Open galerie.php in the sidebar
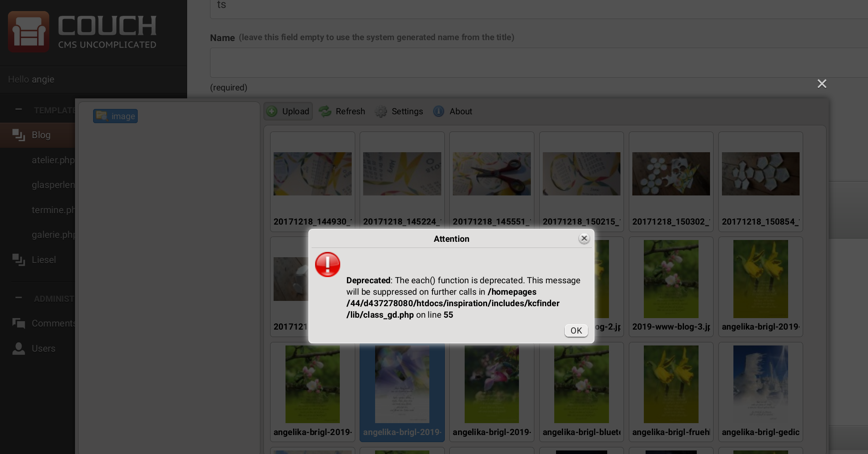The height and width of the screenshot is (454, 868). pyautogui.click(x=53, y=234)
